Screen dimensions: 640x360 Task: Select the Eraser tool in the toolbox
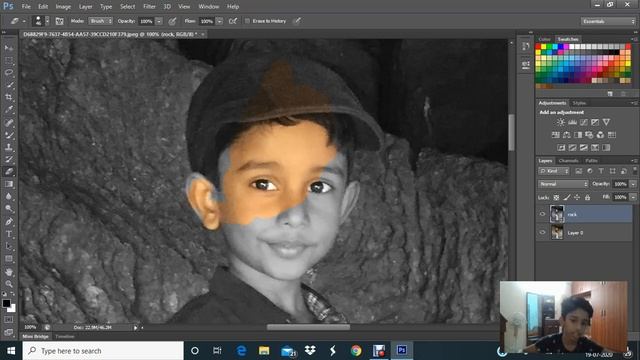(x=9, y=171)
